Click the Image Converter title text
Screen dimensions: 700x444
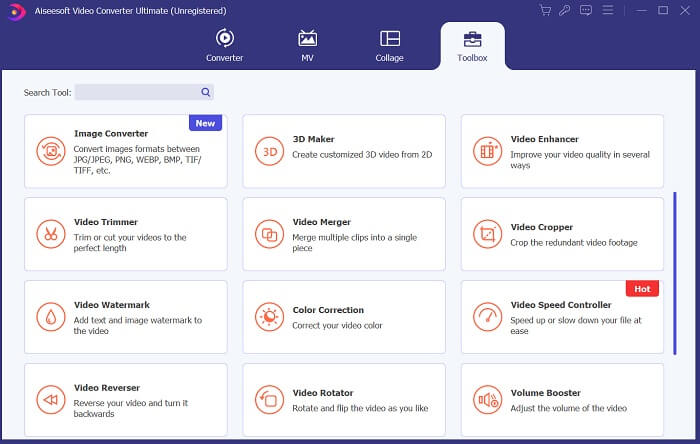click(x=111, y=133)
